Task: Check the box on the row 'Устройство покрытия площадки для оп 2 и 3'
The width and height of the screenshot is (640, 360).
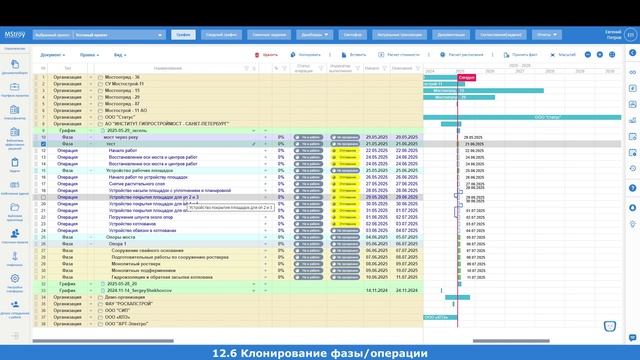Action: pyautogui.click(x=43, y=197)
